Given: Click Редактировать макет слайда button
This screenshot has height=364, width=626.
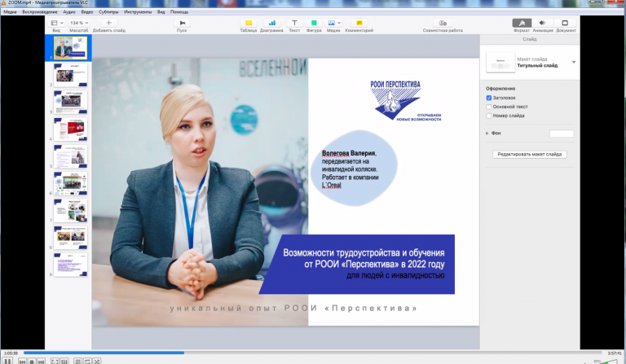Looking at the screenshot, I should (x=529, y=154).
